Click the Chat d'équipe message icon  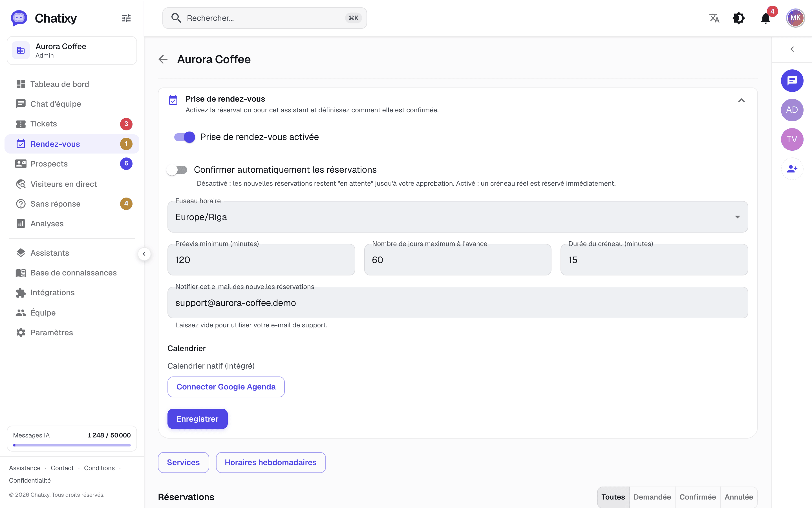(x=21, y=104)
